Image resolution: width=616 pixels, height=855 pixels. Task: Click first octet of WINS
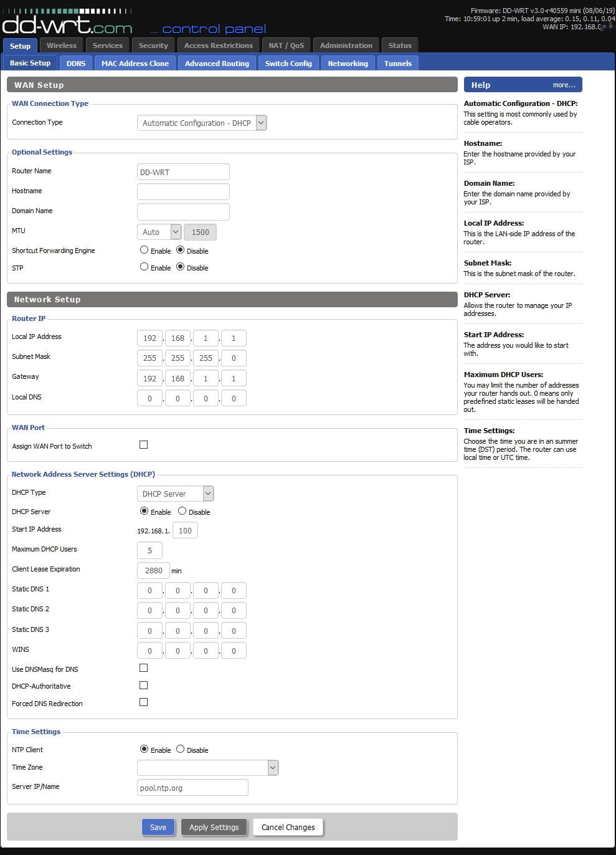tap(149, 651)
